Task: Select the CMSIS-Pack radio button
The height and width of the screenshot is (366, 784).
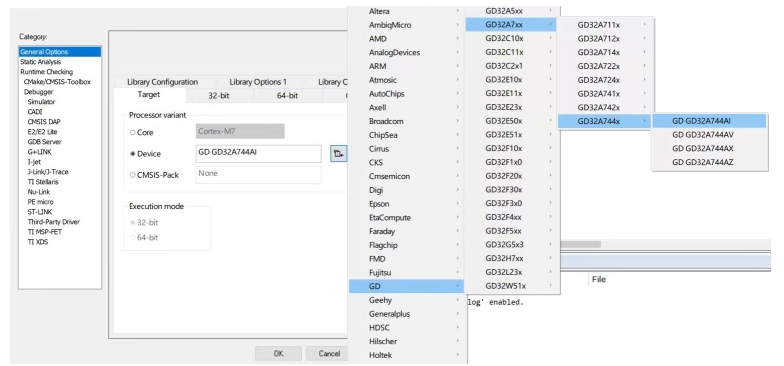Action: pos(132,175)
